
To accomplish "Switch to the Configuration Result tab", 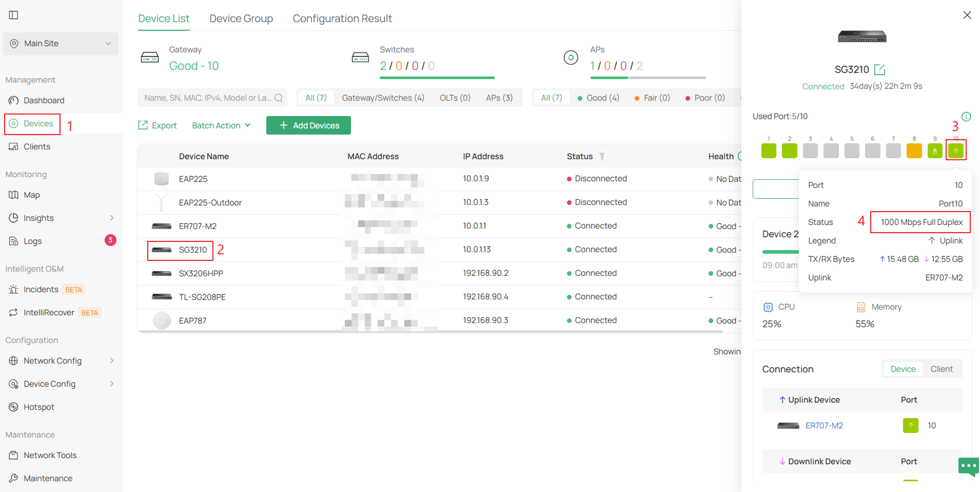I will 342,18.
